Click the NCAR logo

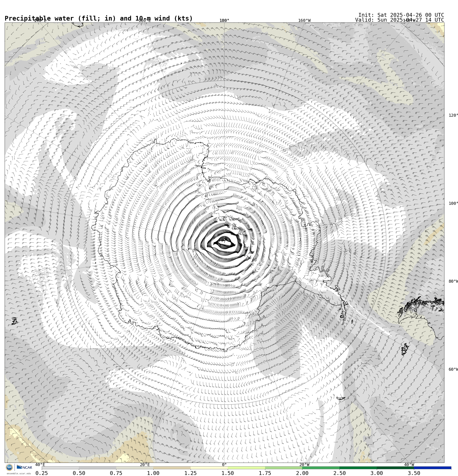(x=24, y=467)
